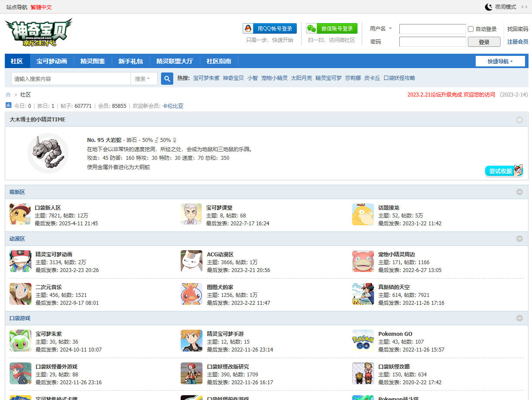Click the 登录 login button

pos(484,42)
